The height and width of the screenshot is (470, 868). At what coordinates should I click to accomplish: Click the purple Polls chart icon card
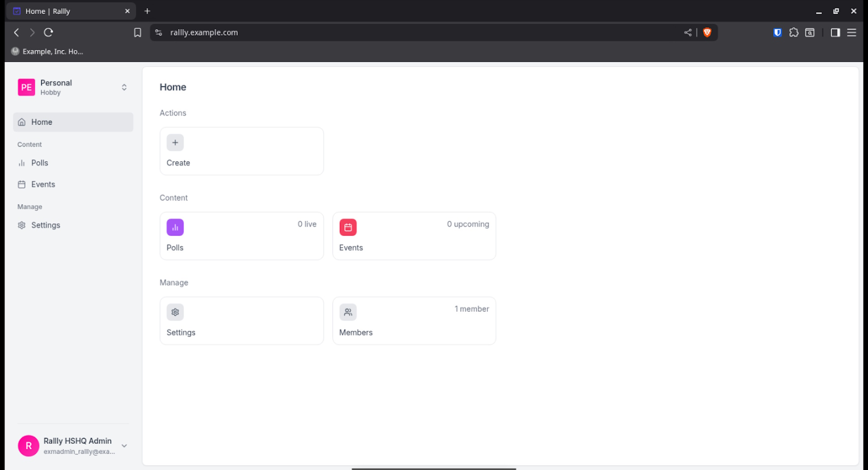point(175,227)
